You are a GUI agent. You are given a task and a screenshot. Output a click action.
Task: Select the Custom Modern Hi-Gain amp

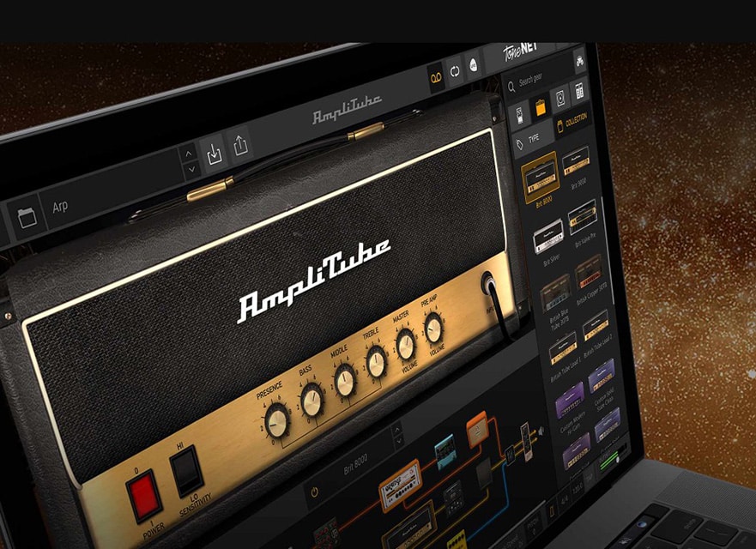pos(570,400)
